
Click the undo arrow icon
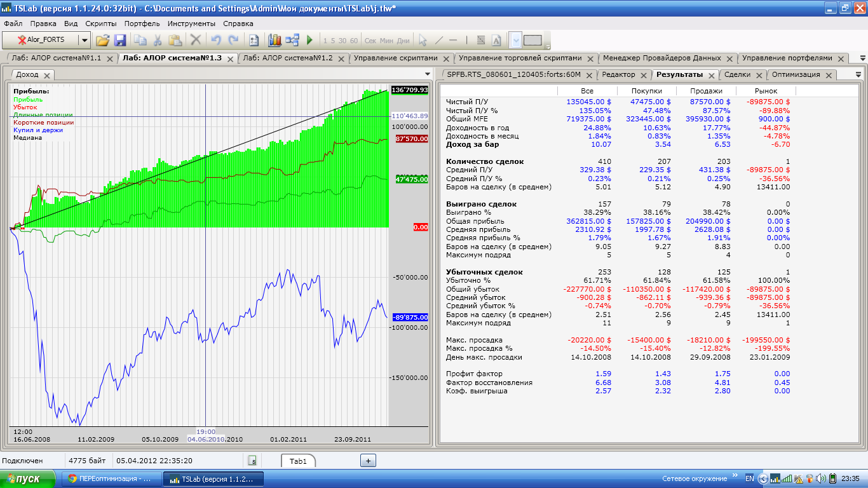[x=216, y=40]
